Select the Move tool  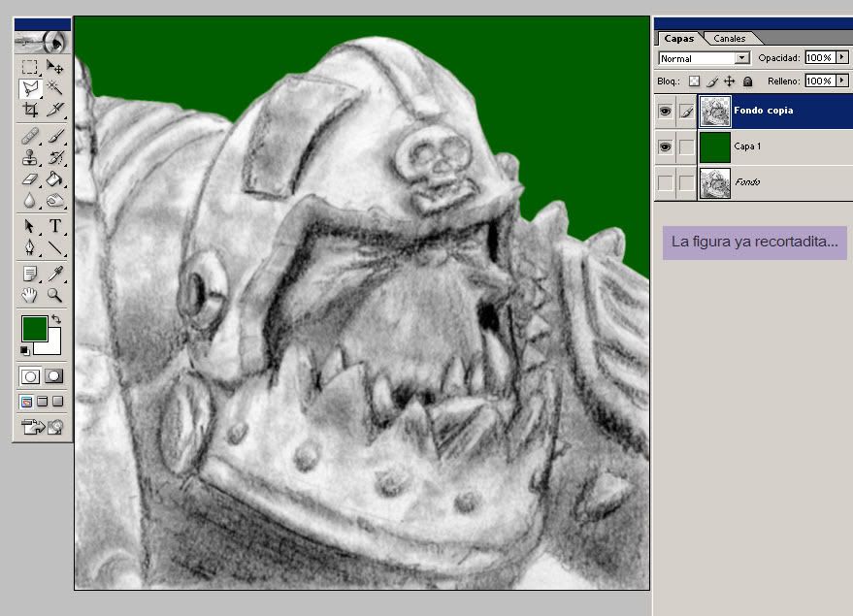pyautogui.click(x=54, y=66)
